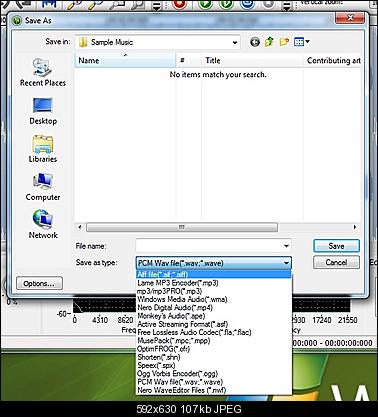Select OptimFROG (*.ofr) format
The image size is (378, 417).
click(213, 349)
